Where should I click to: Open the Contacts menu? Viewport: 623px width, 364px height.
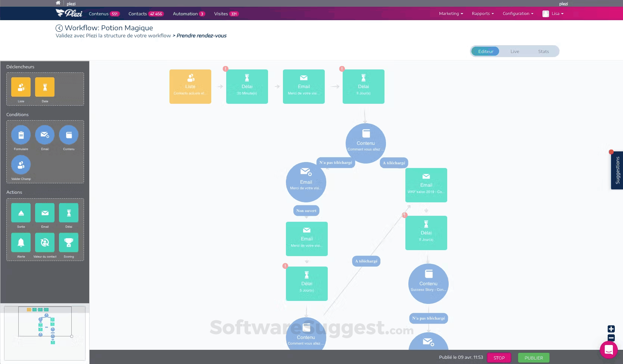click(x=146, y=14)
